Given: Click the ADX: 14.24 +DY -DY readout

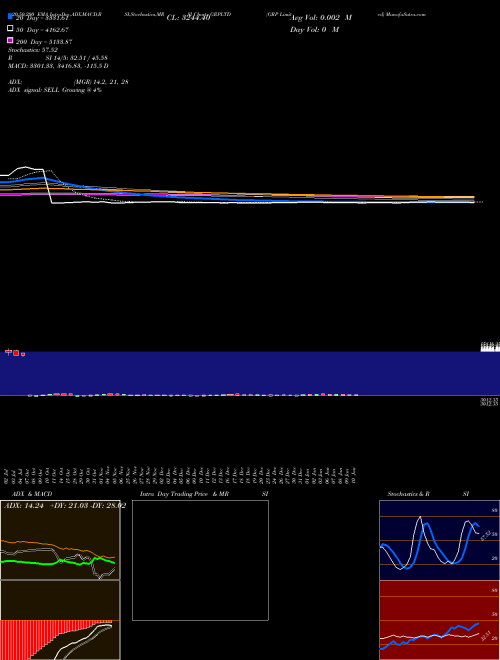Looking at the screenshot, I should 65,506.
